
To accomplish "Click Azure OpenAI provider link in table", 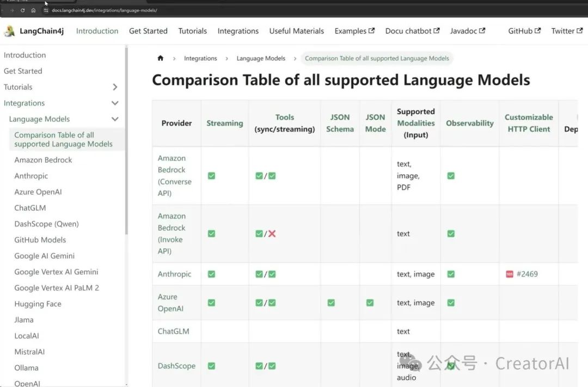I will (170, 303).
